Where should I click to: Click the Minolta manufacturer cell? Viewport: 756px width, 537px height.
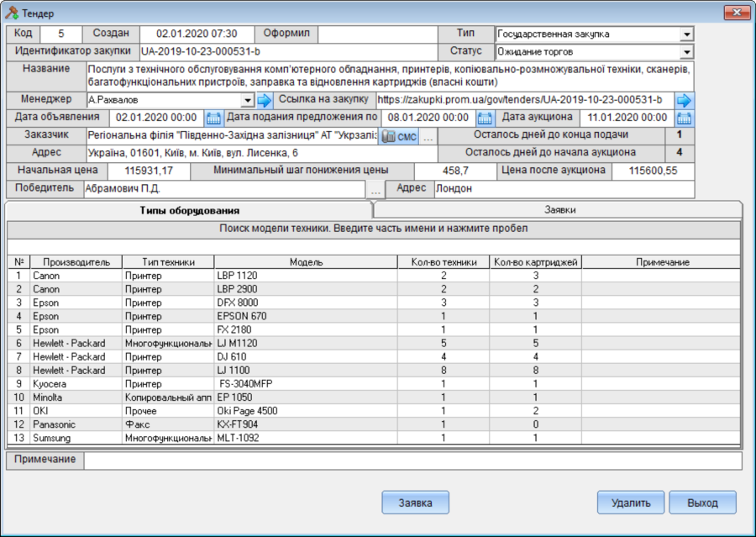pos(76,397)
